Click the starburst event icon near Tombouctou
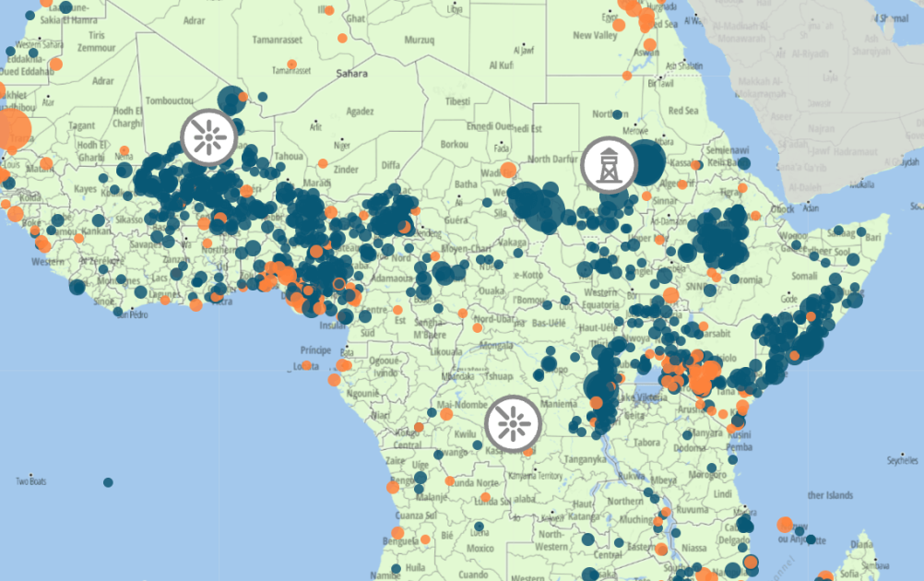The image size is (924, 581). pos(209,136)
